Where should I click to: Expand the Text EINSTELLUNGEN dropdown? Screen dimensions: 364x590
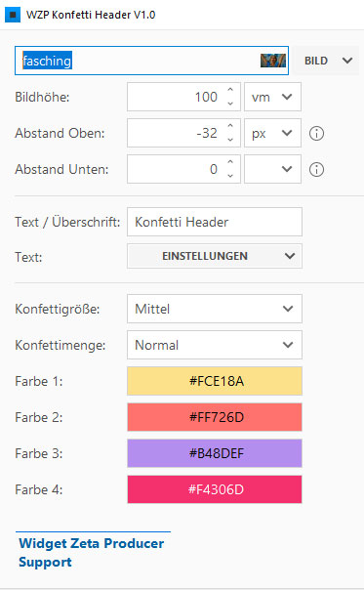[215, 256]
